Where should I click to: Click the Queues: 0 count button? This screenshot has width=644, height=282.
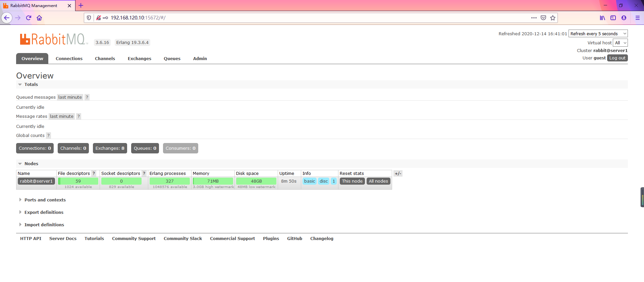point(145,148)
